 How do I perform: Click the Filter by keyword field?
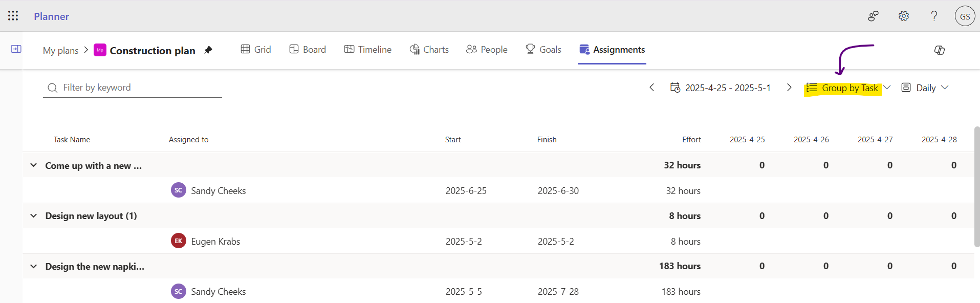[133, 88]
